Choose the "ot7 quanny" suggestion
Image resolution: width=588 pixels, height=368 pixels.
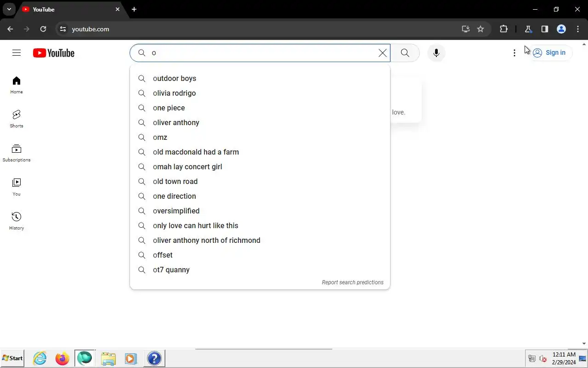pyautogui.click(x=260, y=270)
